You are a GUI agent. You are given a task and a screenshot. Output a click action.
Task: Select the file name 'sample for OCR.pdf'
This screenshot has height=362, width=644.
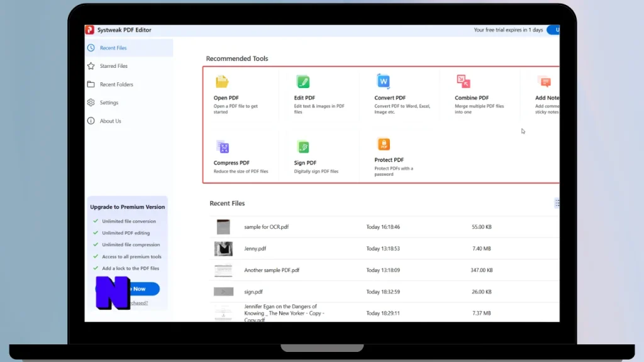click(266, 226)
